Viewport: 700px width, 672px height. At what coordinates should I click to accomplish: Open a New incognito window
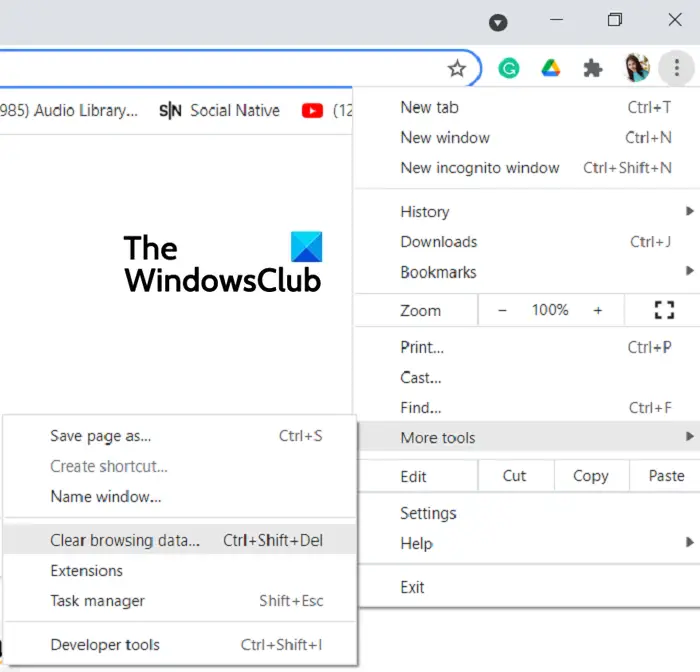[528, 168]
